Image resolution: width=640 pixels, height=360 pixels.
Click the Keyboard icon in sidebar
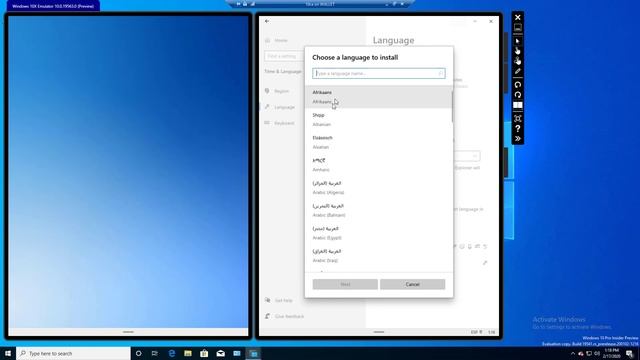point(267,123)
